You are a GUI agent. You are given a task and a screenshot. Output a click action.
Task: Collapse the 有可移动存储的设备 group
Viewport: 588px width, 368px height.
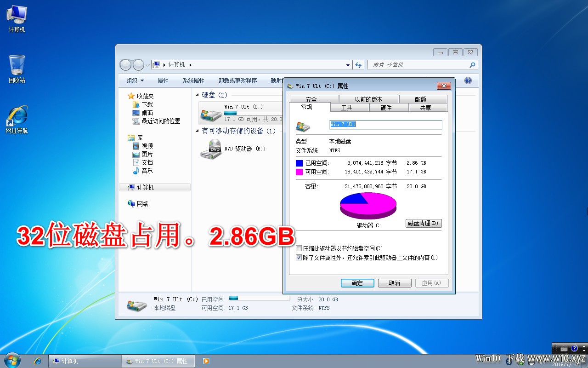pos(198,131)
